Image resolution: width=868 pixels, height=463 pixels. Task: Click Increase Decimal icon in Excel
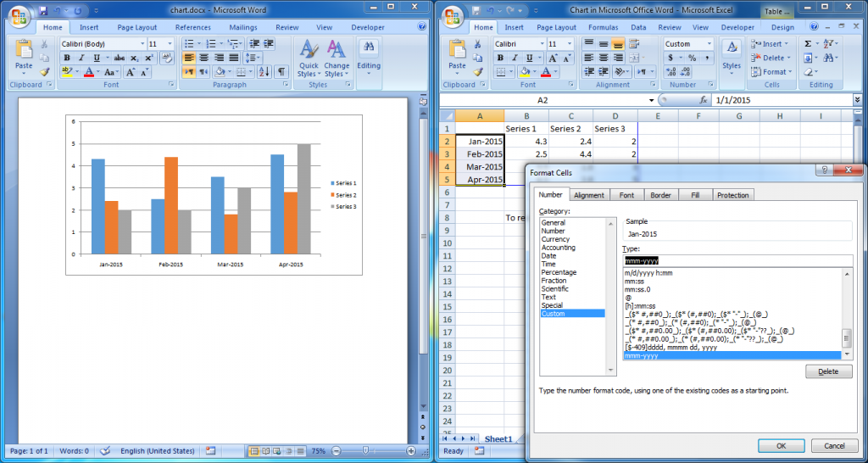(x=671, y=71)
